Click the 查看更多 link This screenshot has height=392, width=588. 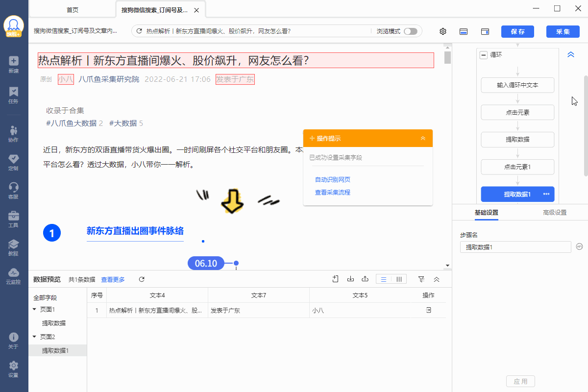point(113,279)
